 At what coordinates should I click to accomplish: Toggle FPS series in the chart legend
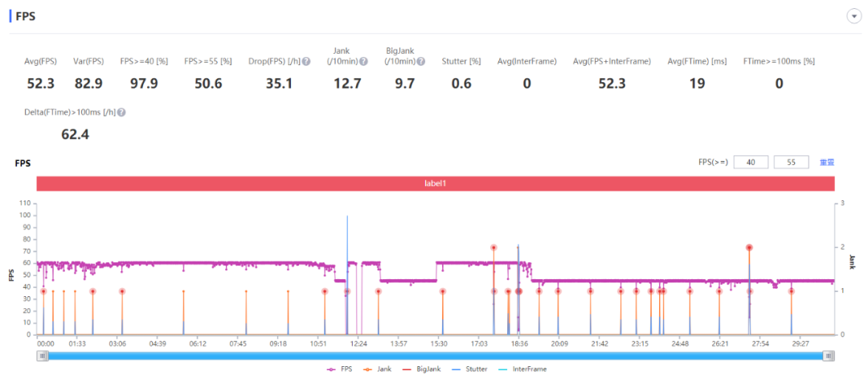point(339,369)
